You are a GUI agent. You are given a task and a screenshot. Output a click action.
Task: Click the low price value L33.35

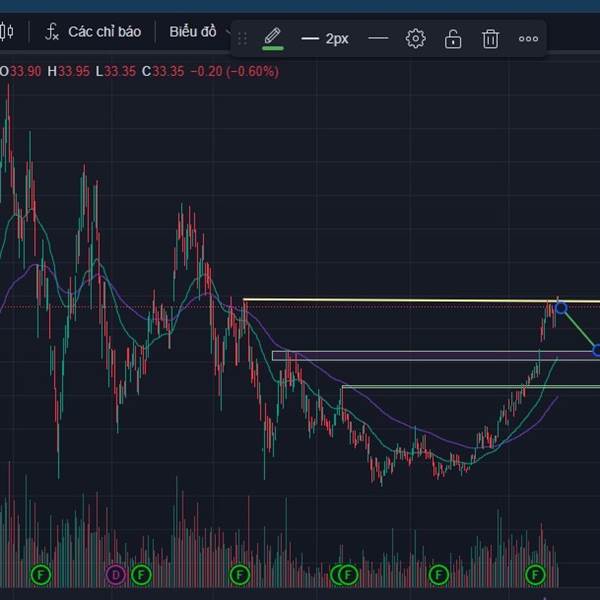click(116, 72)
